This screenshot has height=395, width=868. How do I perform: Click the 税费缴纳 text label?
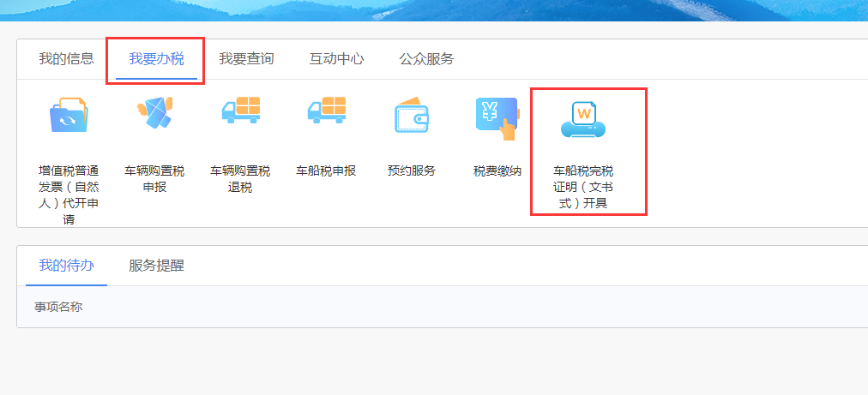(x=497, y=171)
